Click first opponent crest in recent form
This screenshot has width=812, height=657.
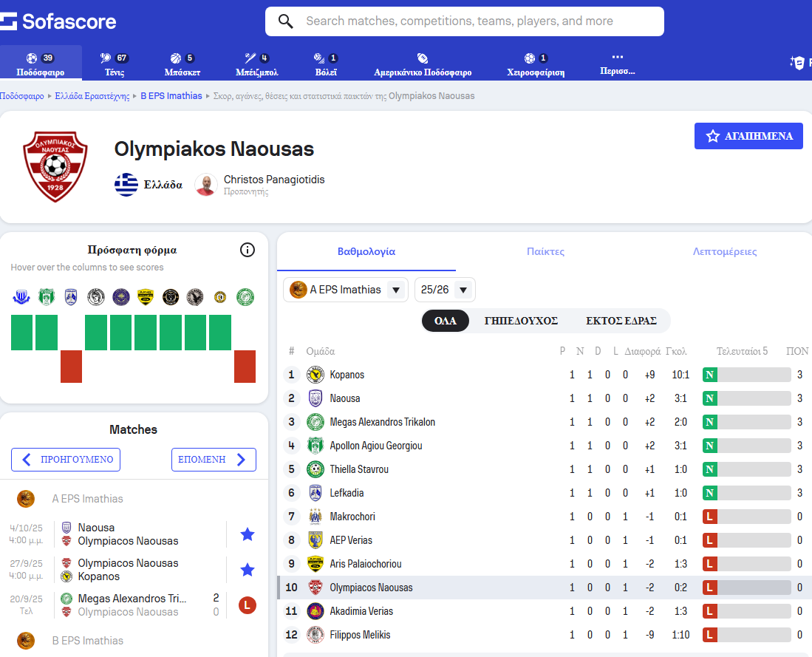point(21,297)
